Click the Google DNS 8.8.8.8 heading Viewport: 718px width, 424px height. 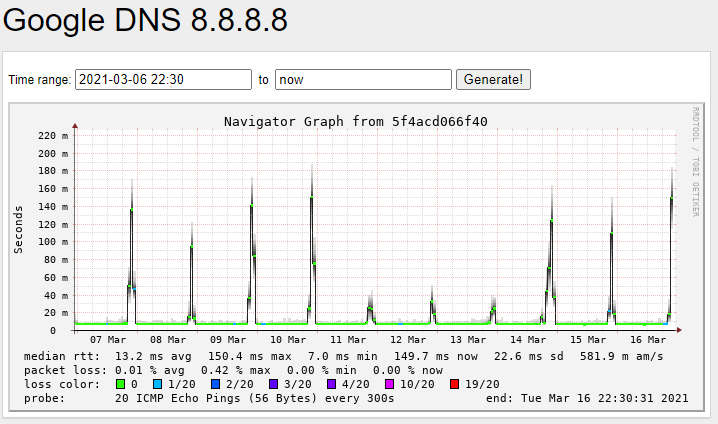[145, 21]
